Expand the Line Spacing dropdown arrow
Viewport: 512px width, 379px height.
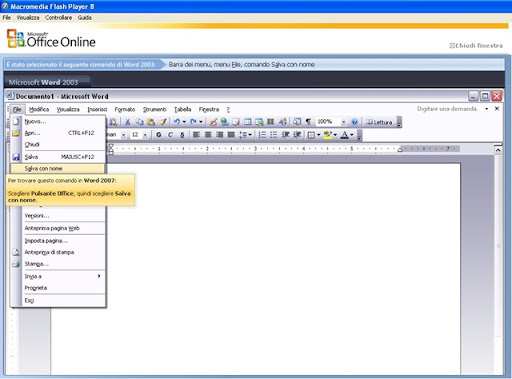click(250, 135)
